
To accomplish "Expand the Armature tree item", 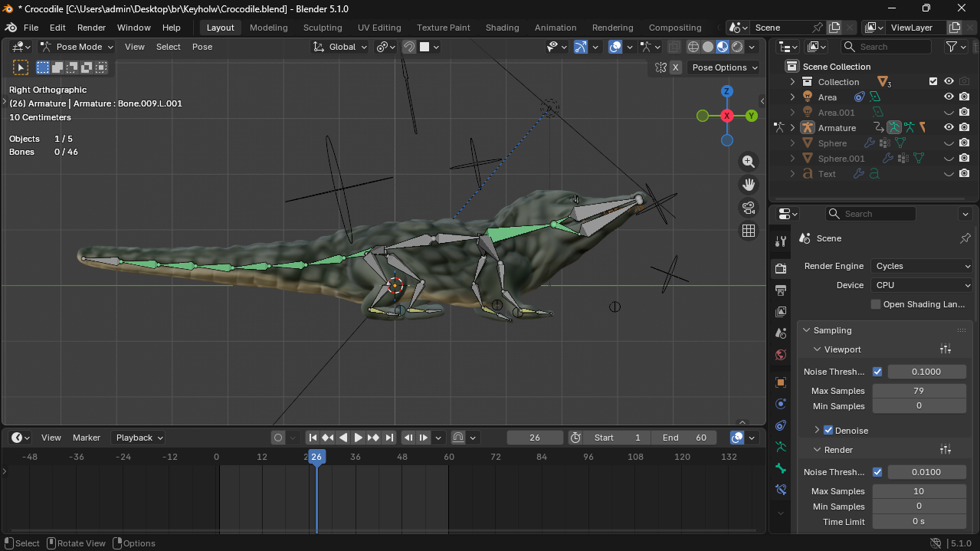I will [x=793, y=128].
